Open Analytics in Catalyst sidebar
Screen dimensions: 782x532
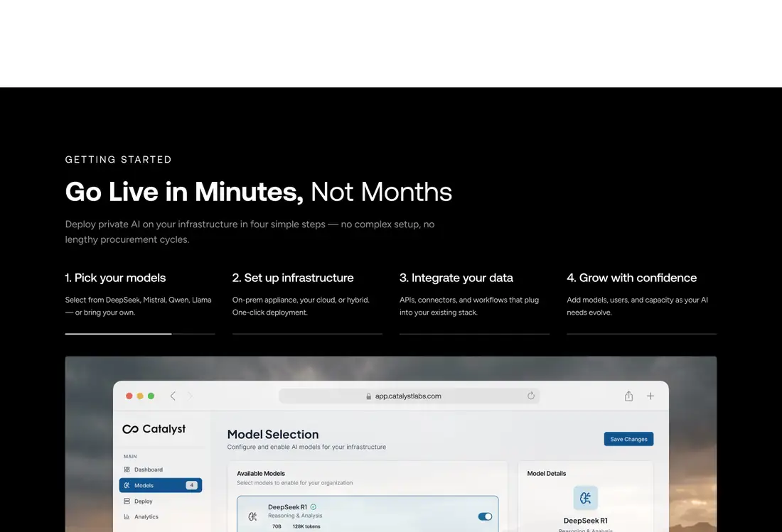pyautogui.click(x=160, y=516)
